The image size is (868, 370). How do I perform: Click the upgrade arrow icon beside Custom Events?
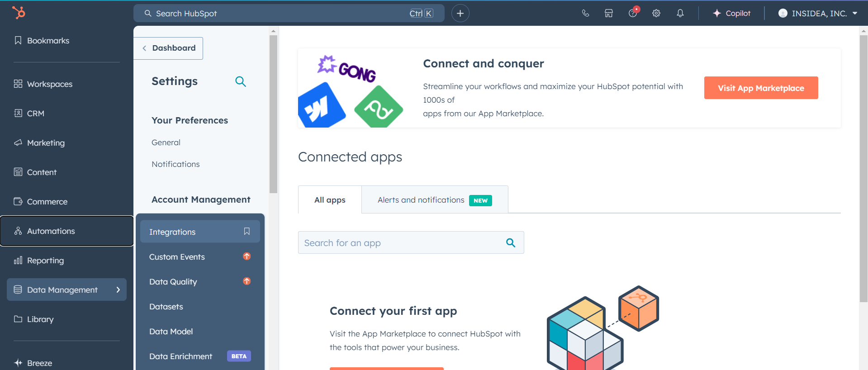click(247, 256)
